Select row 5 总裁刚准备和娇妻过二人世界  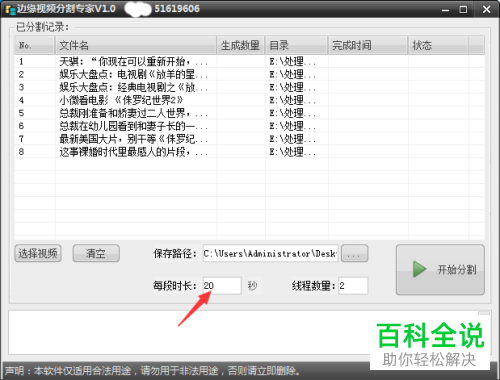(x=249, y=113)
